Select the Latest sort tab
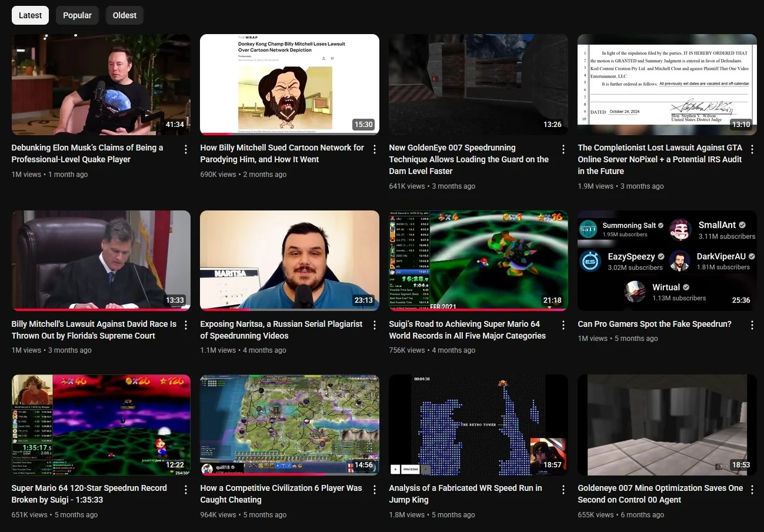This screenshot has height=532, width=764. (x=30, y=15)
